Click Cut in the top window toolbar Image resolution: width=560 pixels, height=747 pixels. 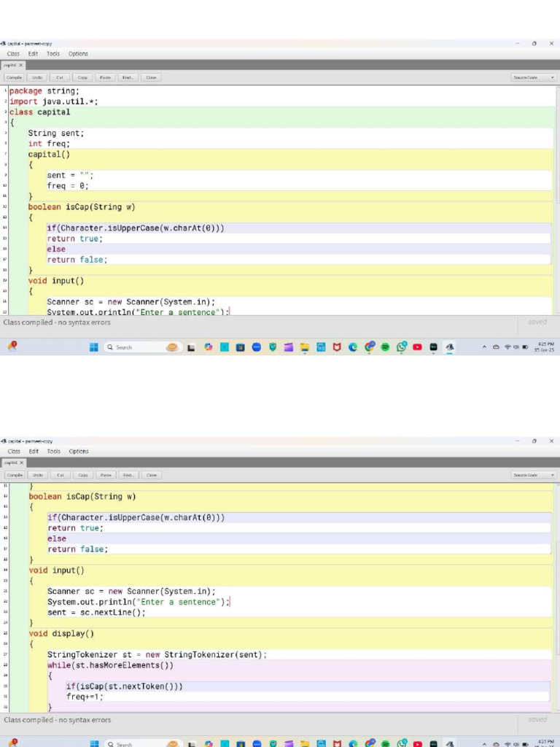[x=60, y=77]
